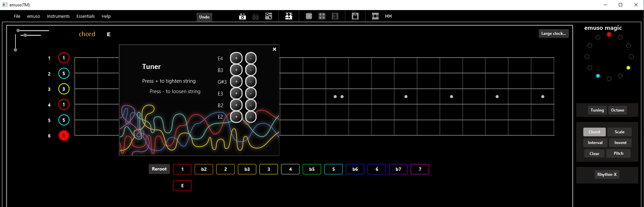Click the filled red circle on string 6
Viewport: 644px width, 207px height.
coord(64,136)
